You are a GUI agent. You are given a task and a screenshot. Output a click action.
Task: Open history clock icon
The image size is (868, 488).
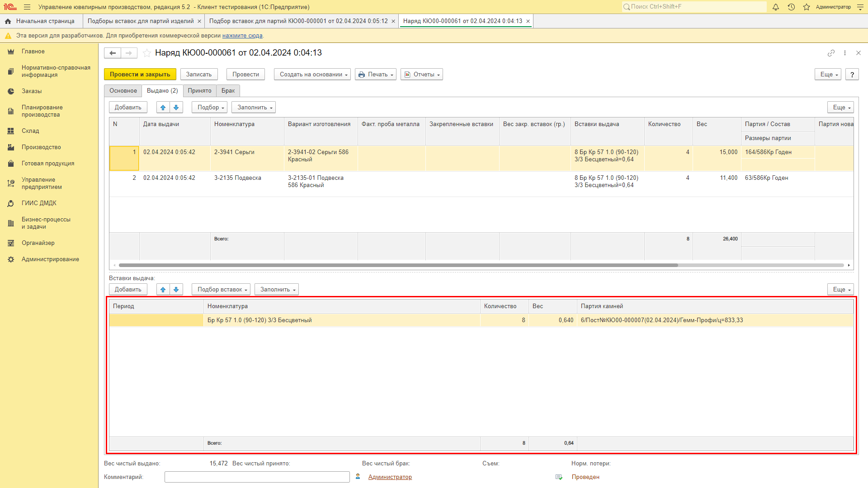click(791, 7)
